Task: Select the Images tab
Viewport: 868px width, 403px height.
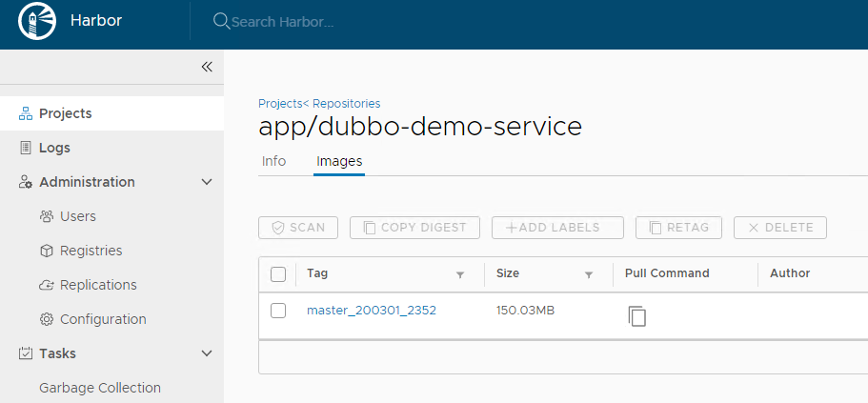Action: click(339, 161)
